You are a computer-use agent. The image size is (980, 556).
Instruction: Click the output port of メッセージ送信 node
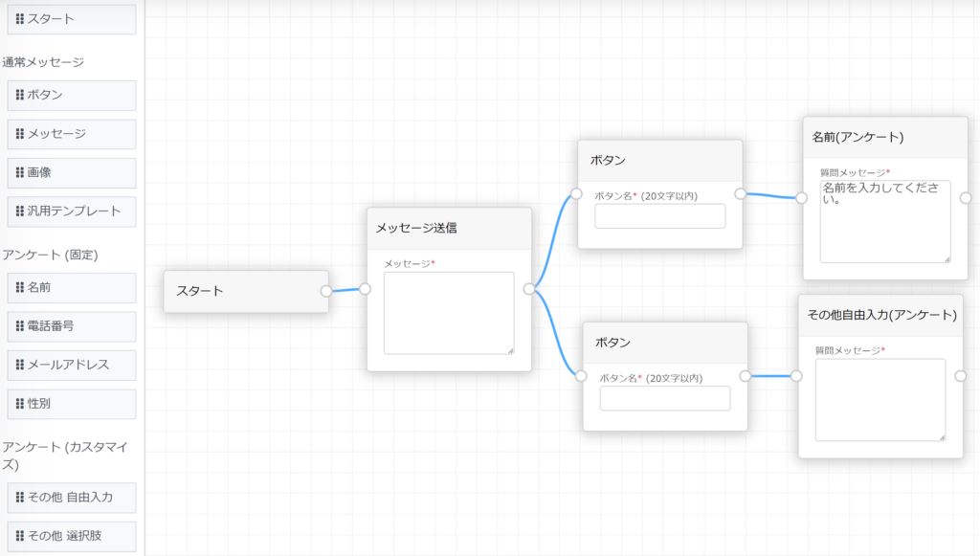529,288
